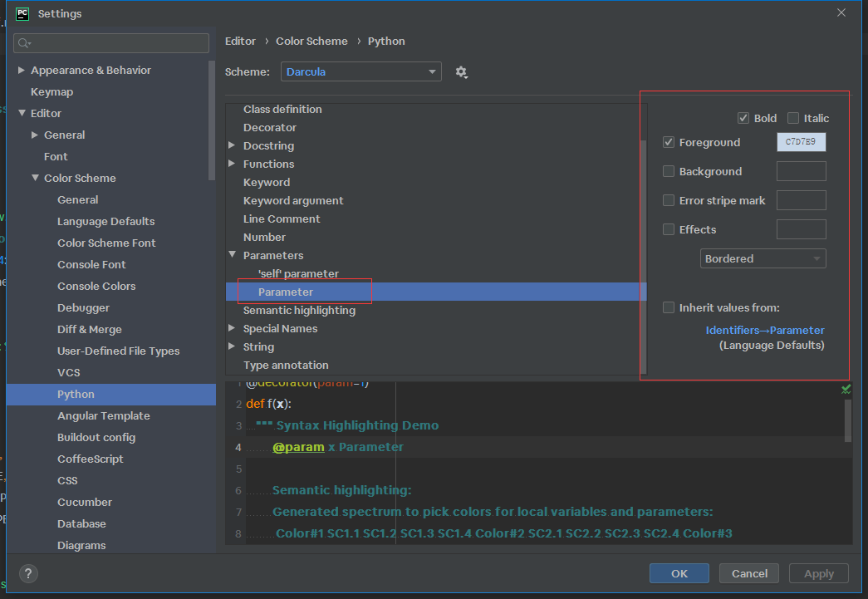
Task: Toggle the Bold checkbox
Action: click(x=743, y=118)
